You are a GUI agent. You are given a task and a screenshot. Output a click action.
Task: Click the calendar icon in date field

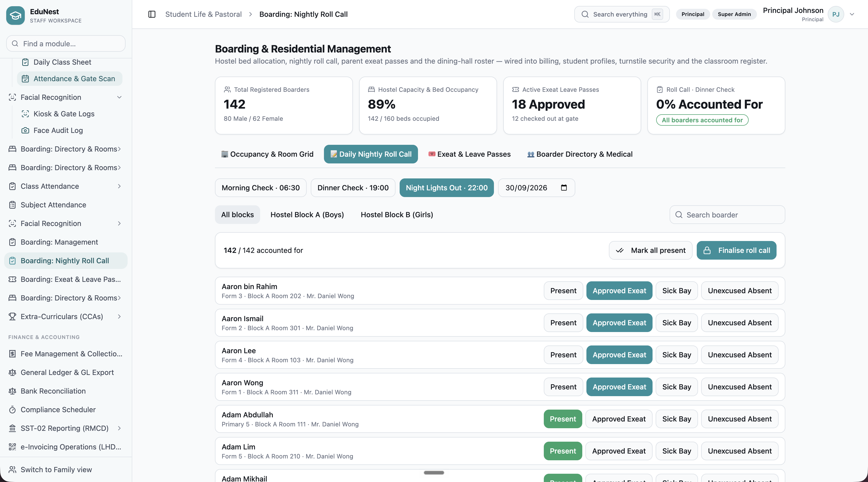[564, 187]
